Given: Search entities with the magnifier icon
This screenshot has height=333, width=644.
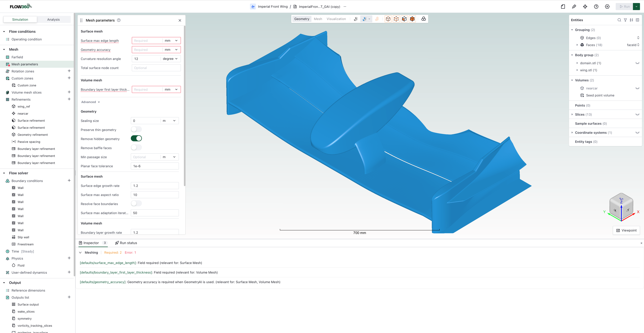Looking at the screenshot, I should click(619, 20).
